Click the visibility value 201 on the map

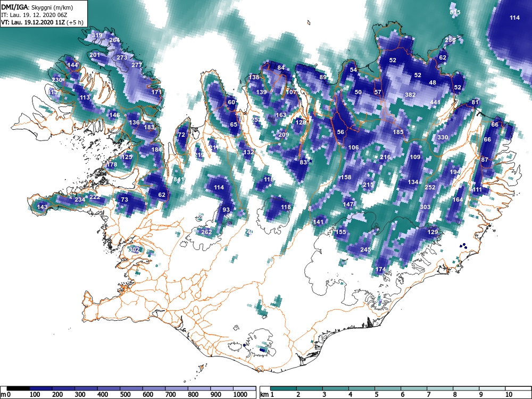[95, 55]
